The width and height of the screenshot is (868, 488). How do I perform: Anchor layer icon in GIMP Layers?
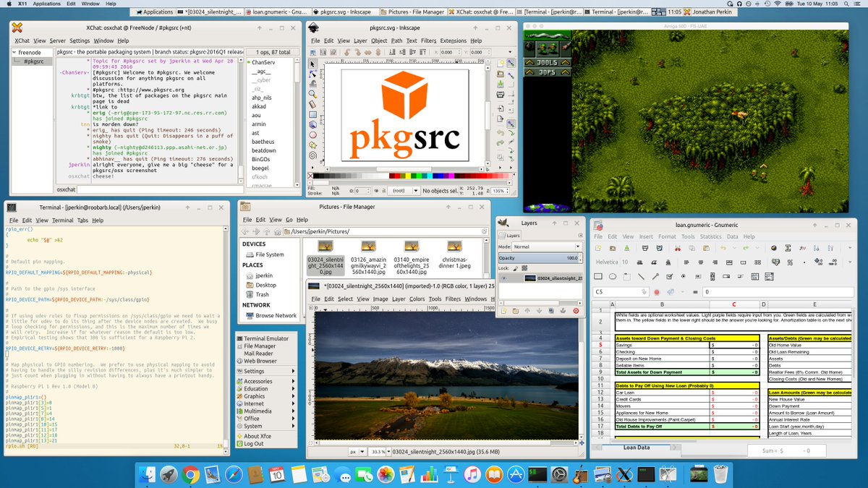coord(561,310)
